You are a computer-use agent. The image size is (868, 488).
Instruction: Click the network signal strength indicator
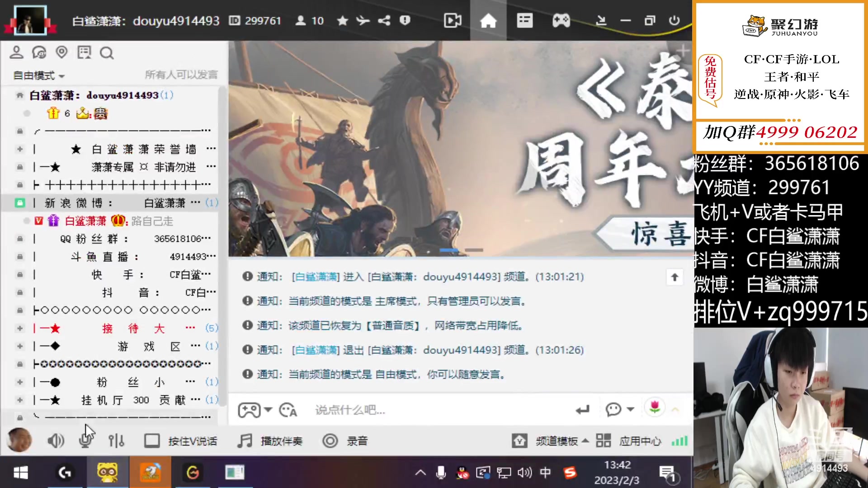(x=679, y=441)
